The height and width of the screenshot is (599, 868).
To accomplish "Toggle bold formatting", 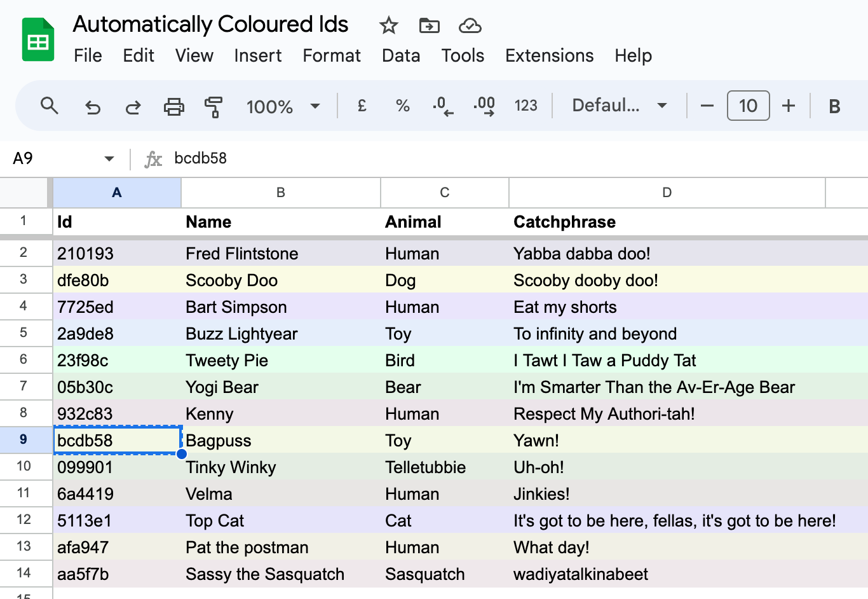I will pos(834,106).
